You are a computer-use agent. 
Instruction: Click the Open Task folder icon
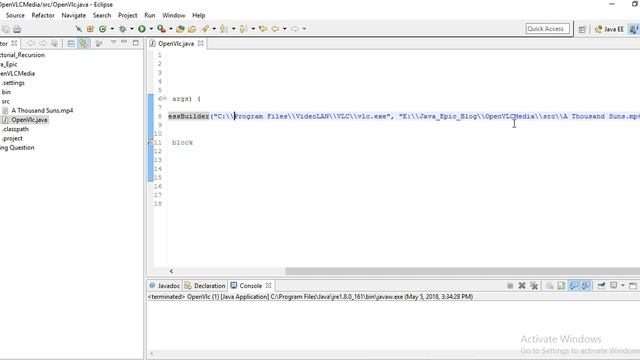click(x=192, y=29)
